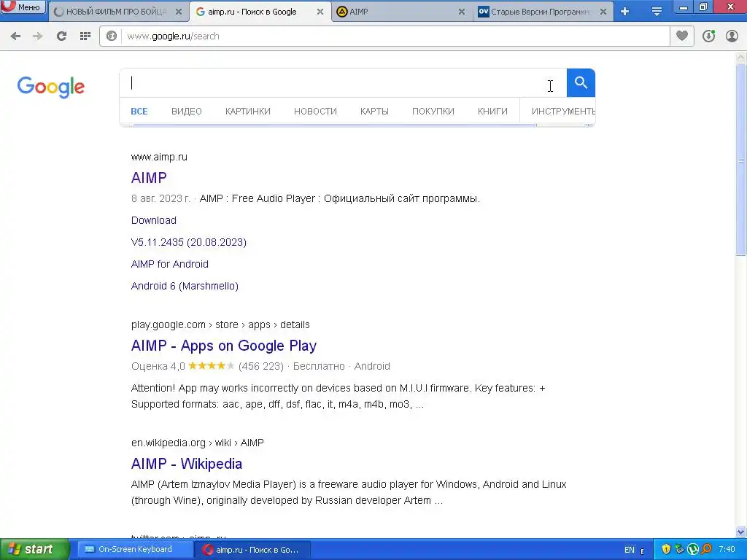The image size is (747, 560).
Task: Close the НОВЫЙ ФИЛЬМ ПРО БОЙЦА tab
Action: [179, 12]
